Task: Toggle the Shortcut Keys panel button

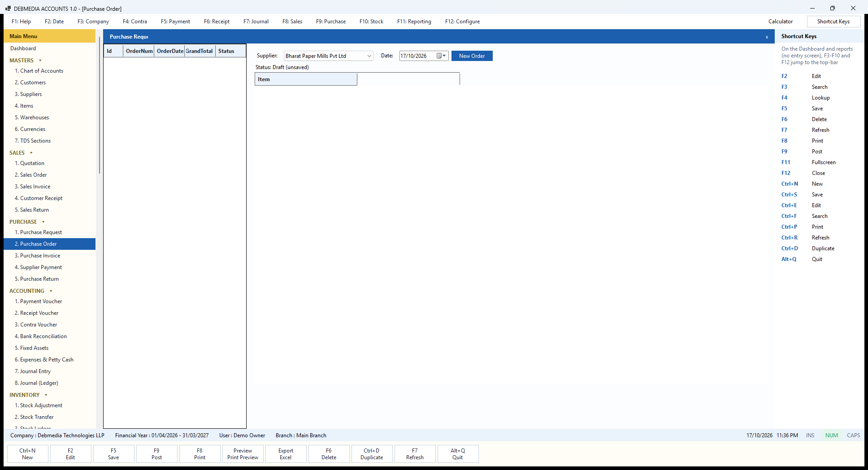Action: 833,22
